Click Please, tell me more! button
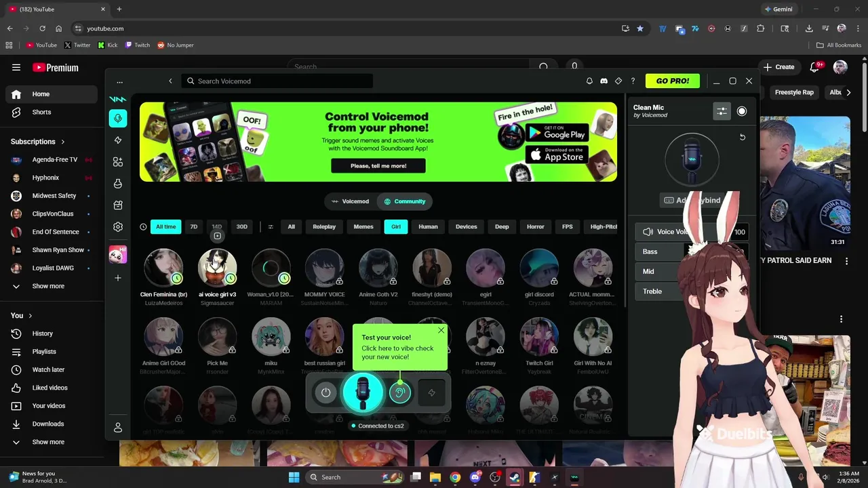 (378, 166)
